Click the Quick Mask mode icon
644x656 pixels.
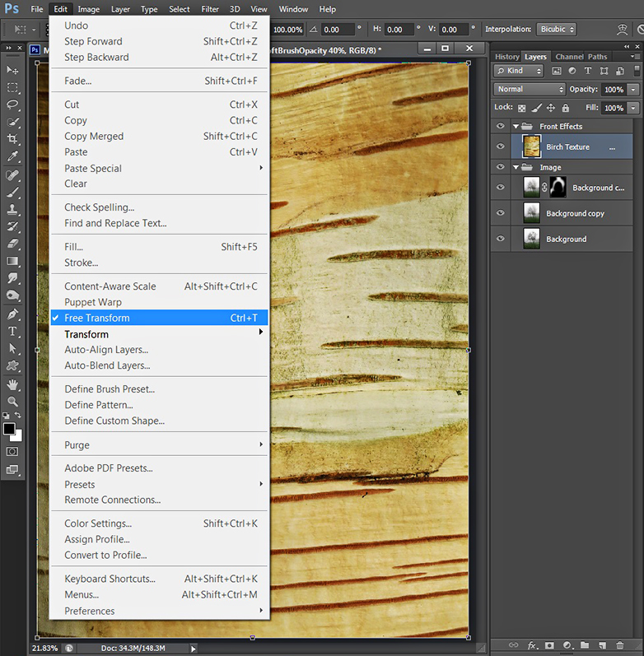click(12, 452)
